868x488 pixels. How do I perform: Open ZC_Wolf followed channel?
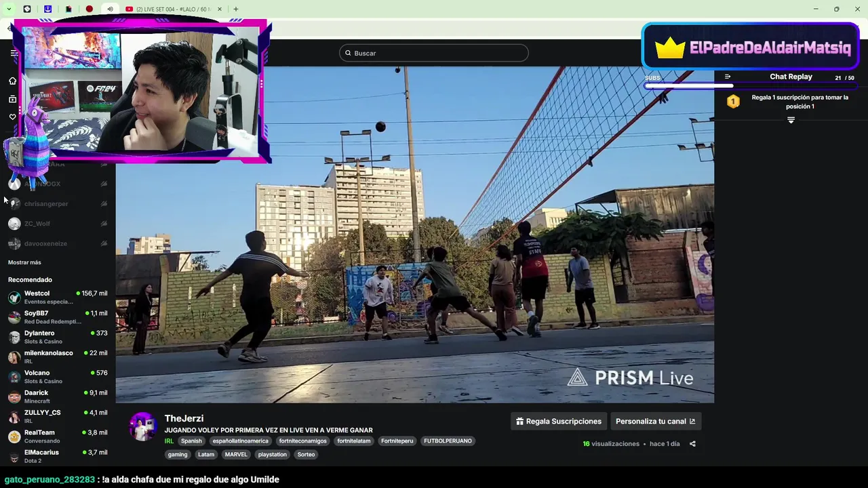pos(58,224)
